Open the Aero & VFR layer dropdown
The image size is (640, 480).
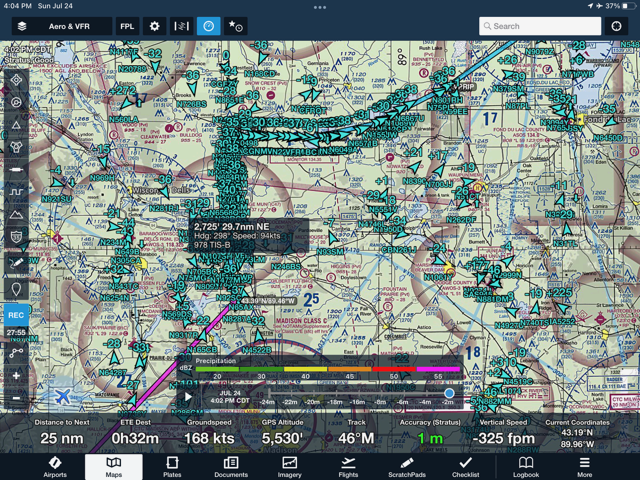coord(62,26)
